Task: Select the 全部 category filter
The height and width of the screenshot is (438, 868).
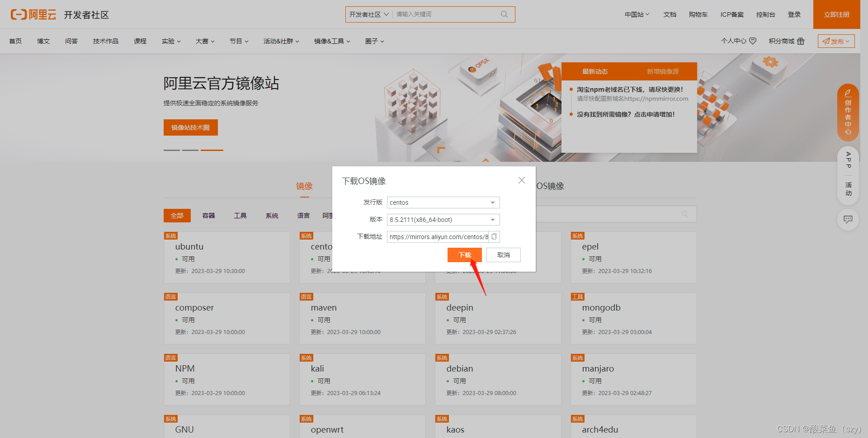Action: tap(177, 216)
